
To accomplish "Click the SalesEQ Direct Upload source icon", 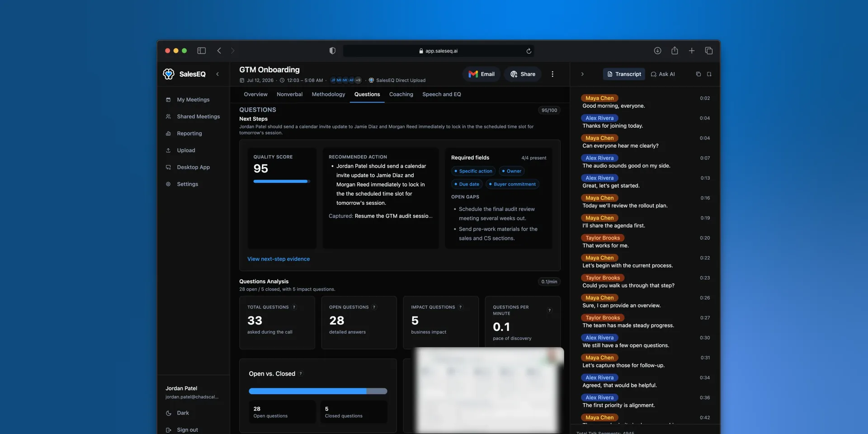I will 371,80.
